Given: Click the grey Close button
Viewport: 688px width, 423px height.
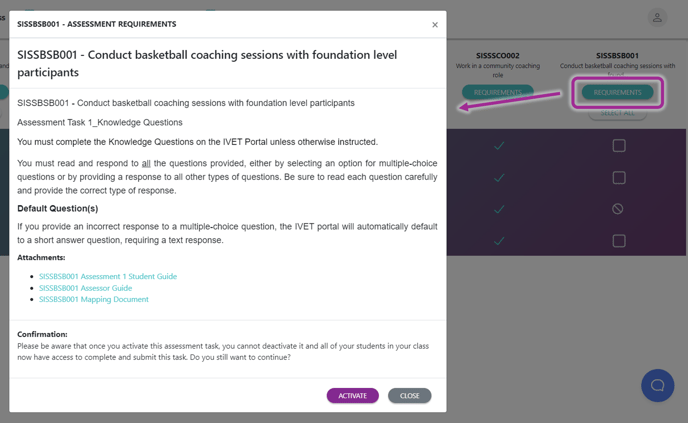Looking at the screenshot, I should [409, 396].
